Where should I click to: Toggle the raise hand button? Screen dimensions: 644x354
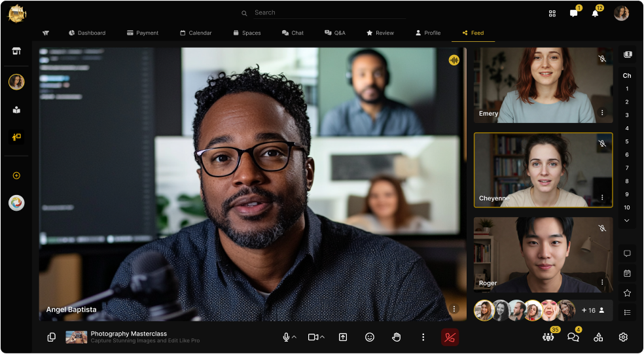(397, 337)
